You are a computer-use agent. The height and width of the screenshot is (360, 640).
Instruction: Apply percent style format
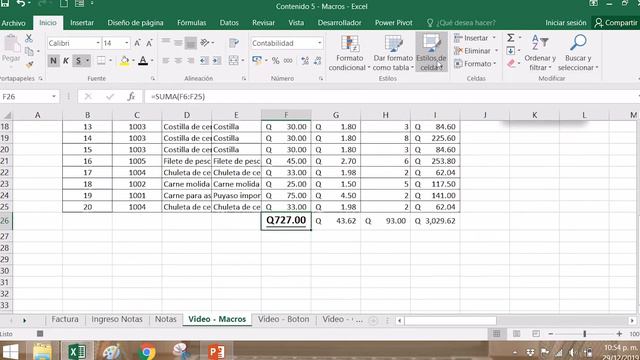click(x=276, y=61)
